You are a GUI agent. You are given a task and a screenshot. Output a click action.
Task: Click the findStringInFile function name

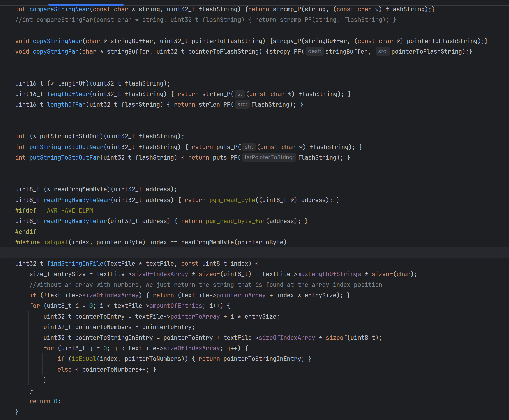[75, 264]
